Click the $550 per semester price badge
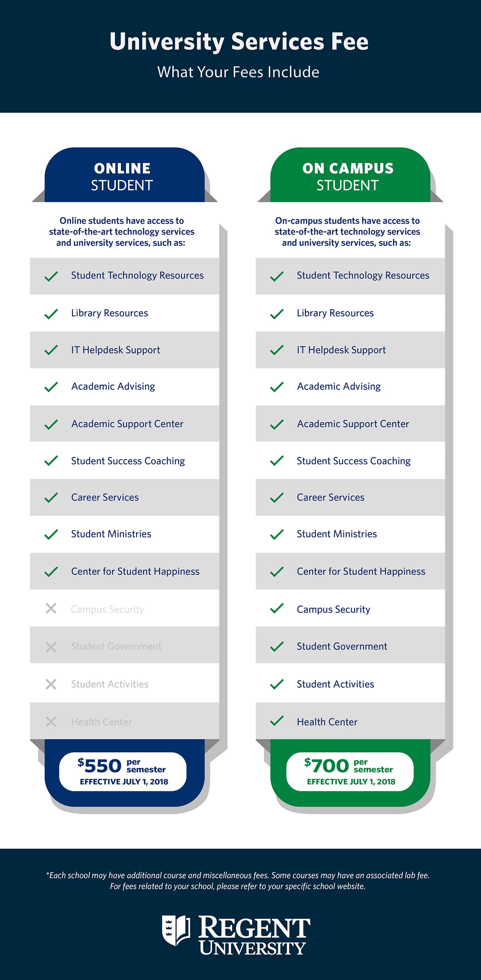This screenshot has width=481, height=980. click(122, 772)
